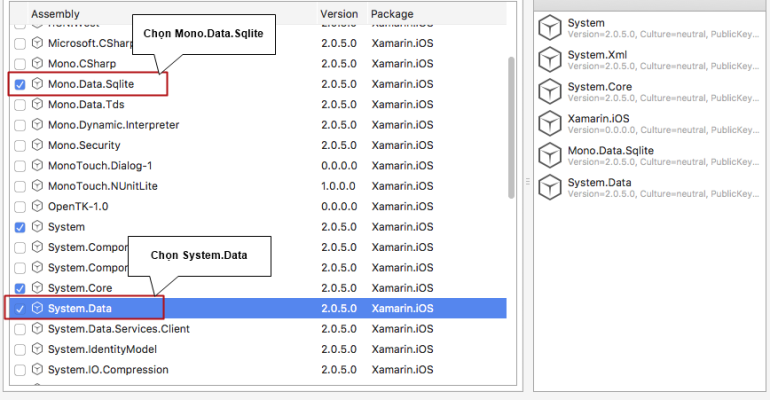Viewport: 770px width, 400px height.
Task: Click the Mono.Data.Sqlite assembly icon in list
Action: [37, 83]
